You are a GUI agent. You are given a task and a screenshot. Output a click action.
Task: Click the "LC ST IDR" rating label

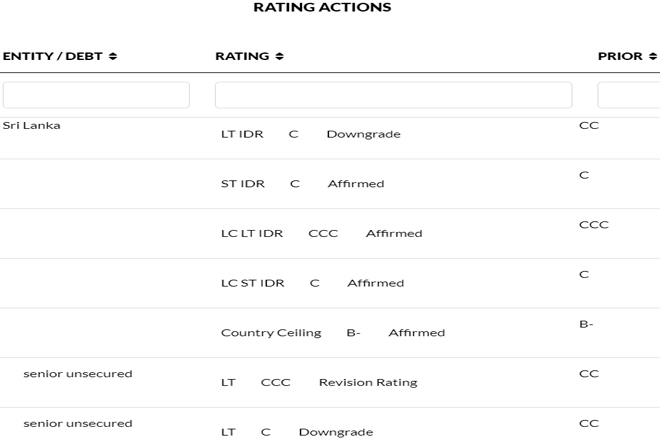click(x=252, y=283)
